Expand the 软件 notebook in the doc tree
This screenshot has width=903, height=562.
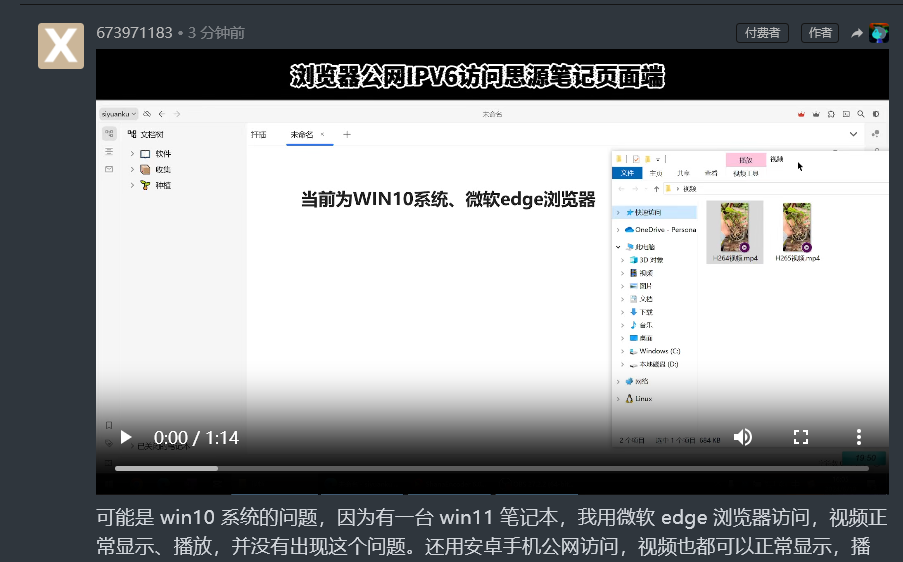(132, 154)
